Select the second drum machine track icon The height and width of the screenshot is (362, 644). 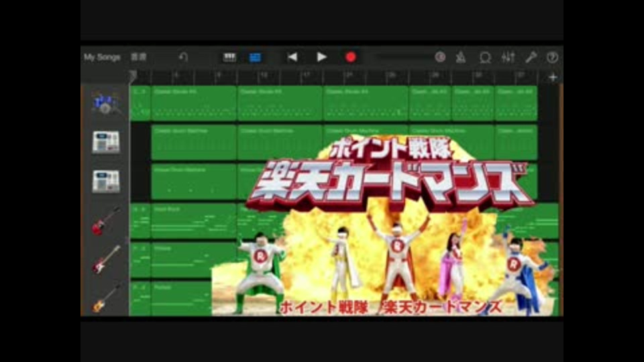coord(105,182)
